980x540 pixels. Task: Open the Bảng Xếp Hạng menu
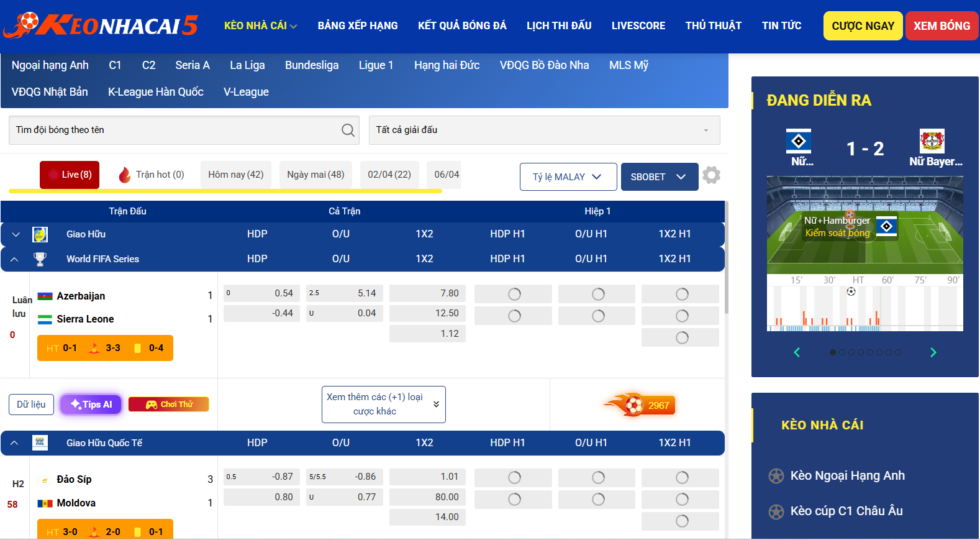pyautogui.click(x=358, y=25)
